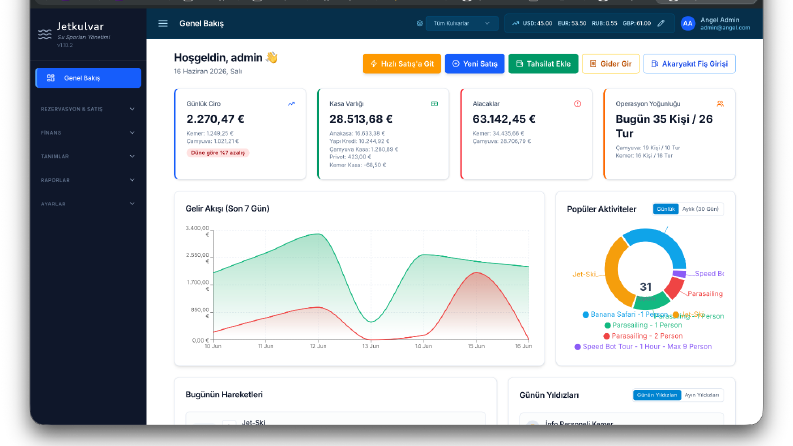This screenshot has height=446, width=793.
Task: Expand Rezervasyon & Satış sidebar section
Action: tap(87, 109)
